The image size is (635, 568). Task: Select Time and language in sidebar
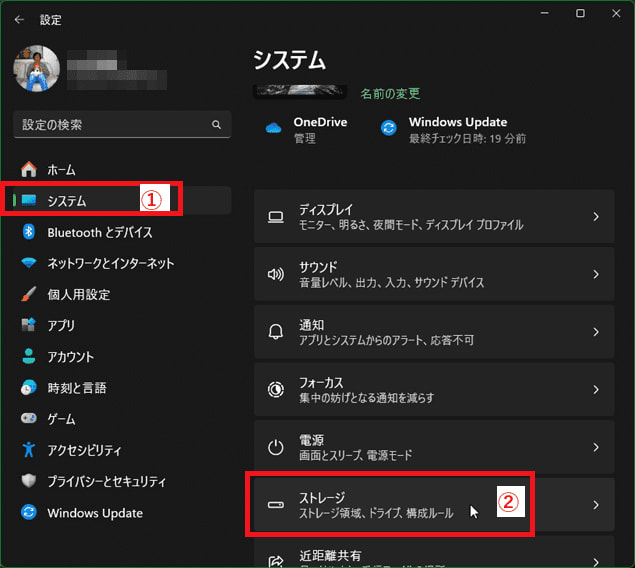click(76, 388)
